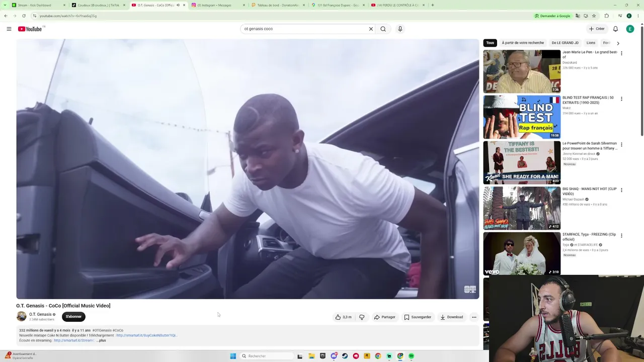644x362 pixels.
Task: Save the video with Sauvegarder
Action: point(418,317)
